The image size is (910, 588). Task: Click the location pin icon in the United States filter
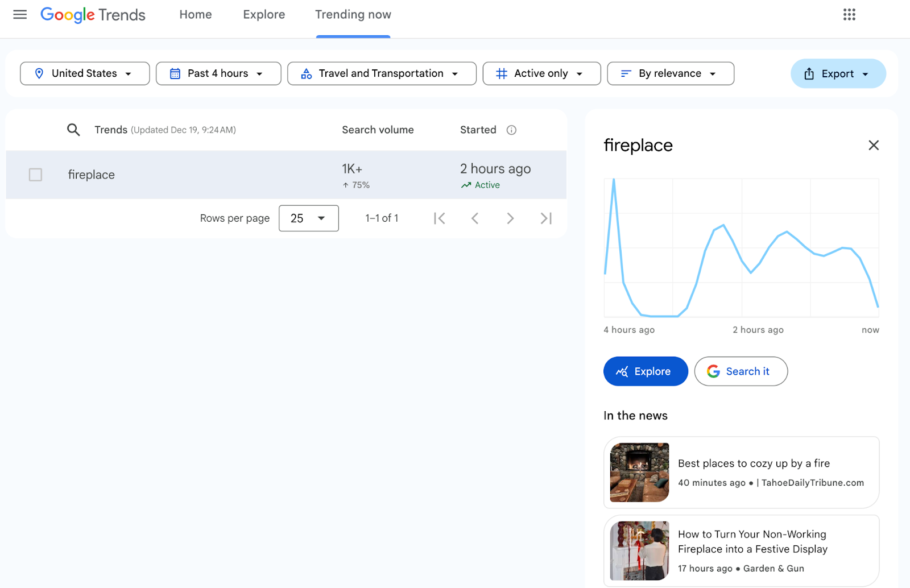click(39, 73)
